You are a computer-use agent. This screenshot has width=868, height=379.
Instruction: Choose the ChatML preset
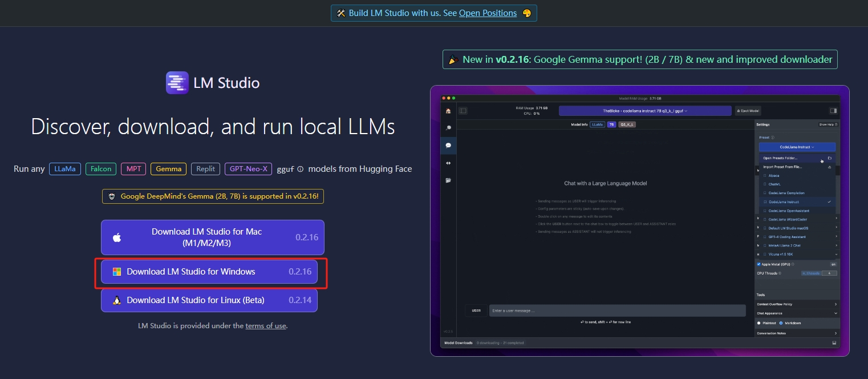797,184
